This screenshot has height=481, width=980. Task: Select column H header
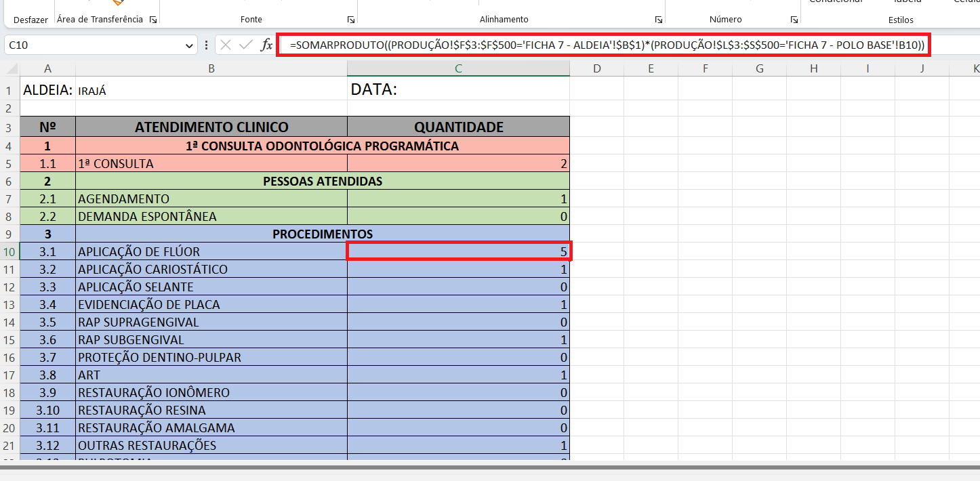813,68
